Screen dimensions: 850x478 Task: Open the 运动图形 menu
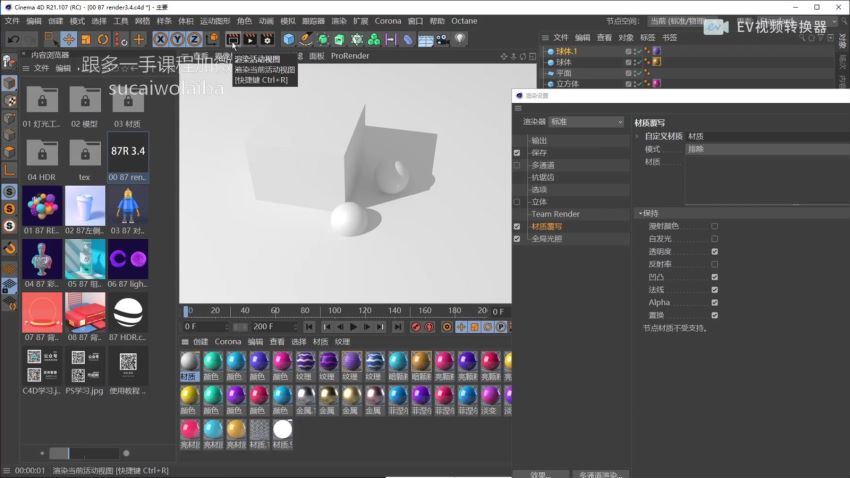pyautogui.click(x=215, y=21)
